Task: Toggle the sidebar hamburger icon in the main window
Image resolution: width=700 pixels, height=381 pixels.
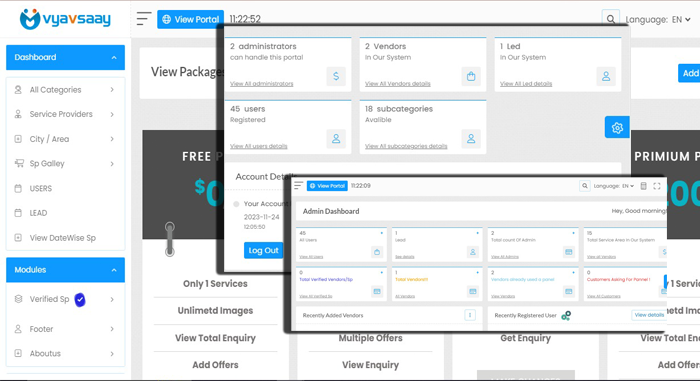Action: coord(144,19)
